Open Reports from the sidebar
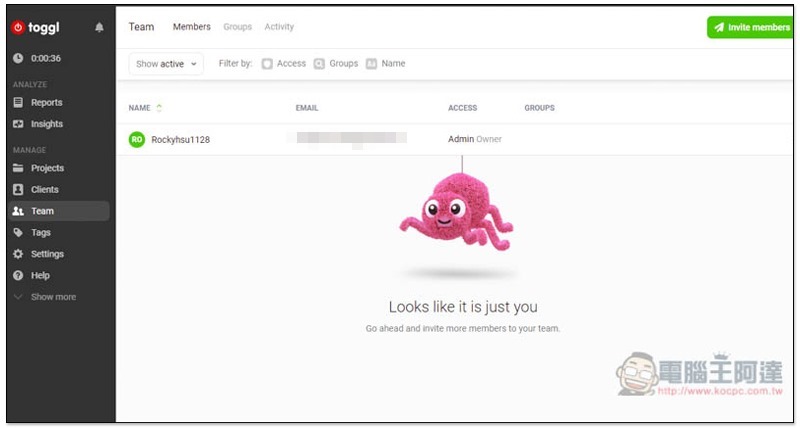The height and width of the screenshot is (428, 800). [46, 102]
